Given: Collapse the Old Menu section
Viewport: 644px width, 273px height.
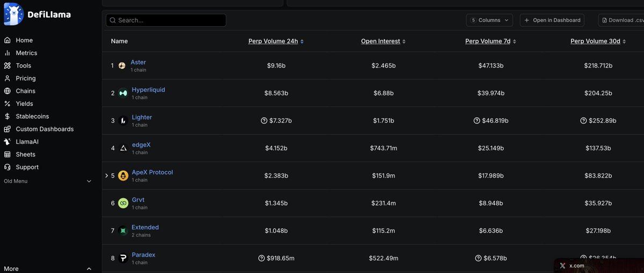Looking at the screenshot, I should pyautogui.click(x=89, y=181).
